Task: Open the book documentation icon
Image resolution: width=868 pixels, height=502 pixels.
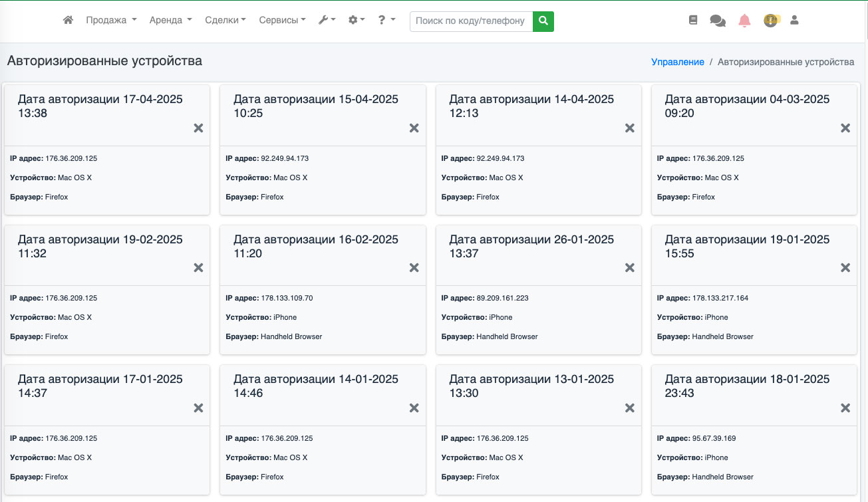Action: [x=693, y=21]
